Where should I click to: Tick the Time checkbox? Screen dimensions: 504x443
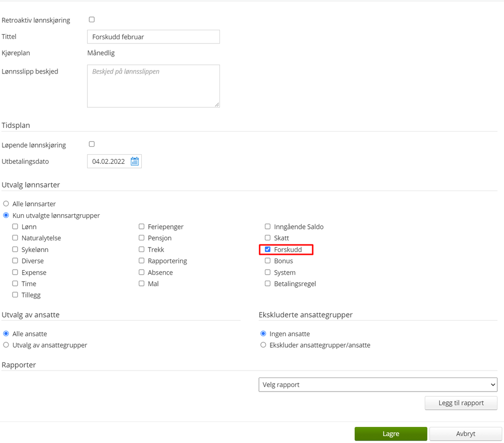[x=15, y=283]
